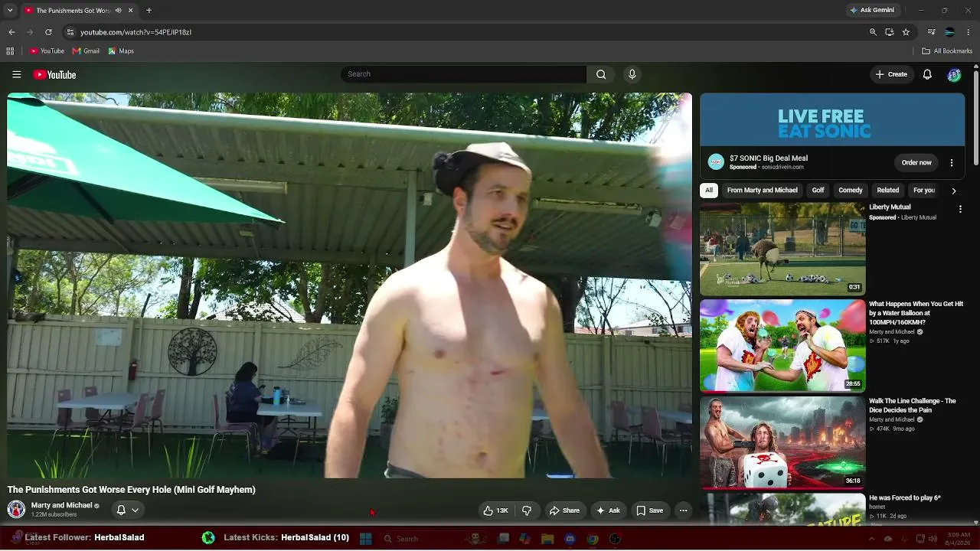980x551 pixels.
Task: Mute the tab using speaker icon
Action: point(119,11)
